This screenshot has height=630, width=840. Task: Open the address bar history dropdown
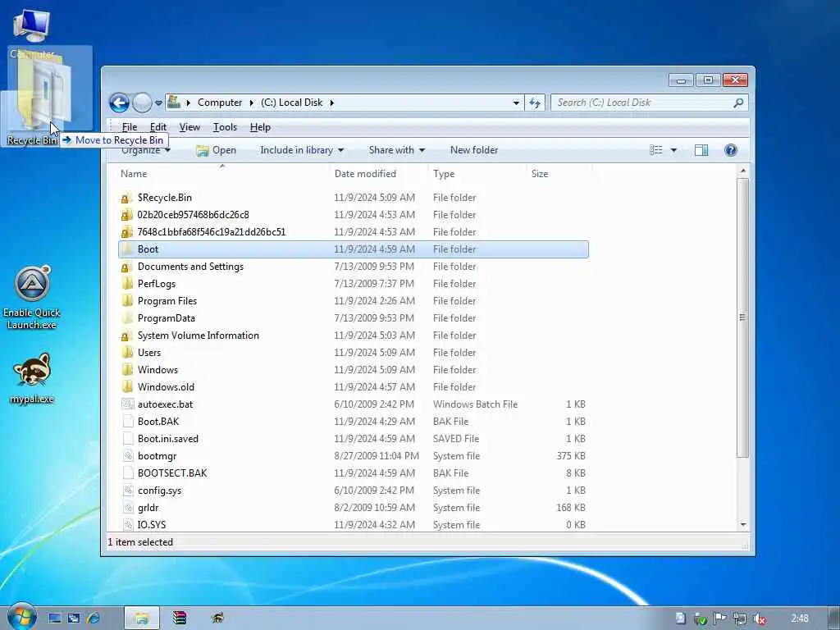(516, 103)
